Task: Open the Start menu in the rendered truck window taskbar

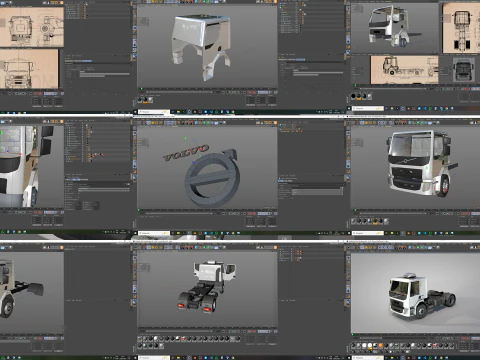Action: pos(349,358)
